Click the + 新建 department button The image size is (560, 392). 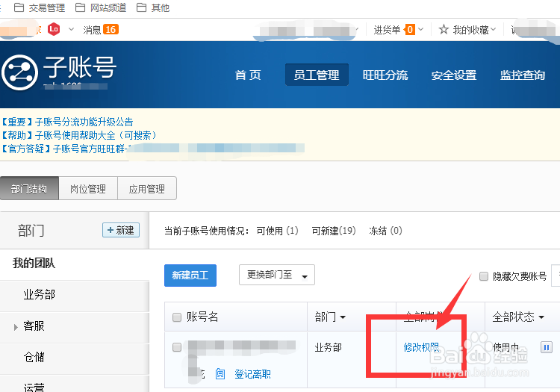(121, 230)
